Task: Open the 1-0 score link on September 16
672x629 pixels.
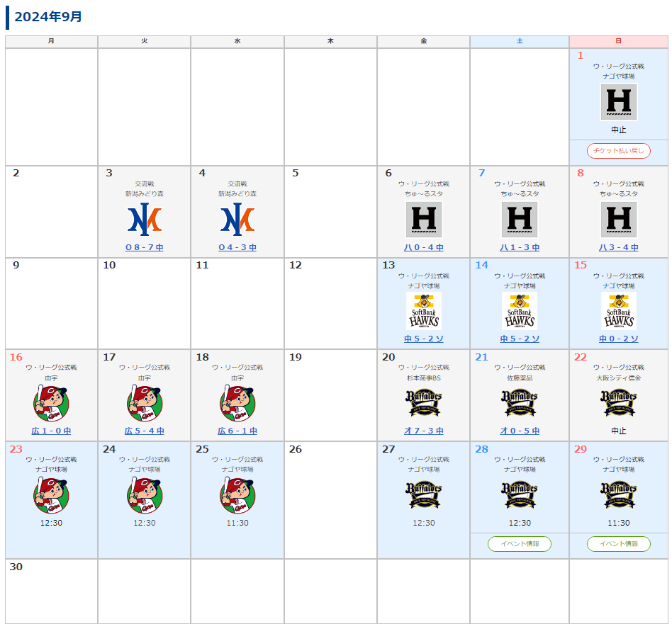Action: pos(51,431)
